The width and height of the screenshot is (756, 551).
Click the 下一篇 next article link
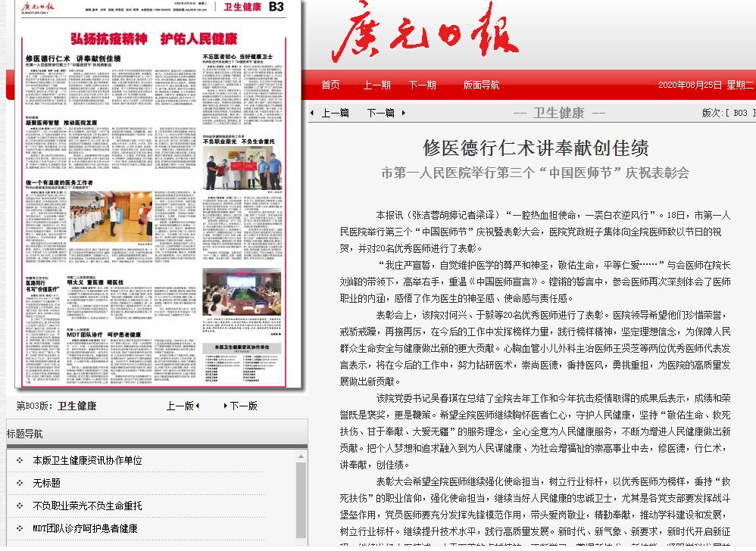pos(380,113)
